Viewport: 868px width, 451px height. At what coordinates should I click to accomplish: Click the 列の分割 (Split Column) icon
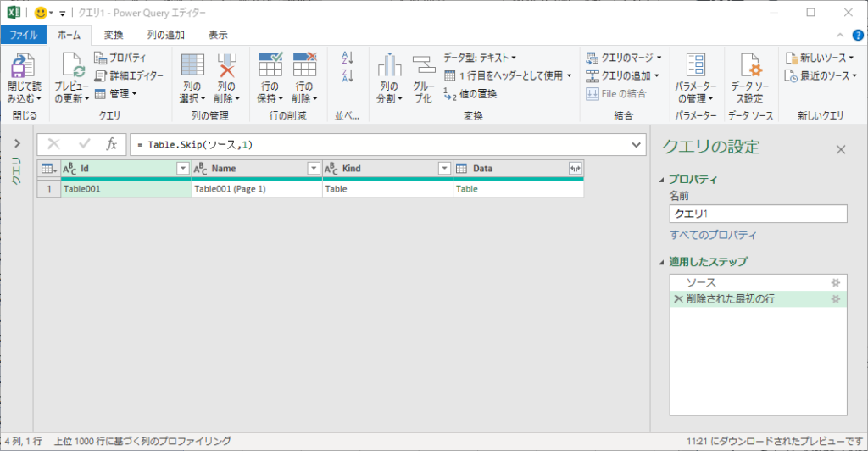pos(389,66)
